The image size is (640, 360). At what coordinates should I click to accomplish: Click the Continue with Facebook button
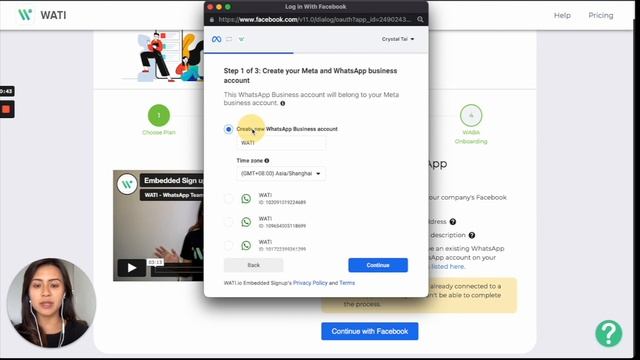pos(370,331)
